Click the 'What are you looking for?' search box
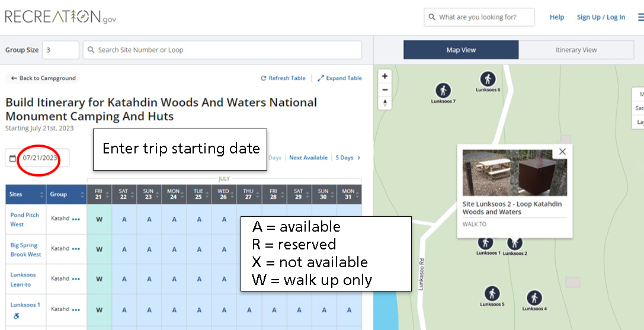Screen dimensions: 644x330 pyautogui.click(x=479, y=17)
